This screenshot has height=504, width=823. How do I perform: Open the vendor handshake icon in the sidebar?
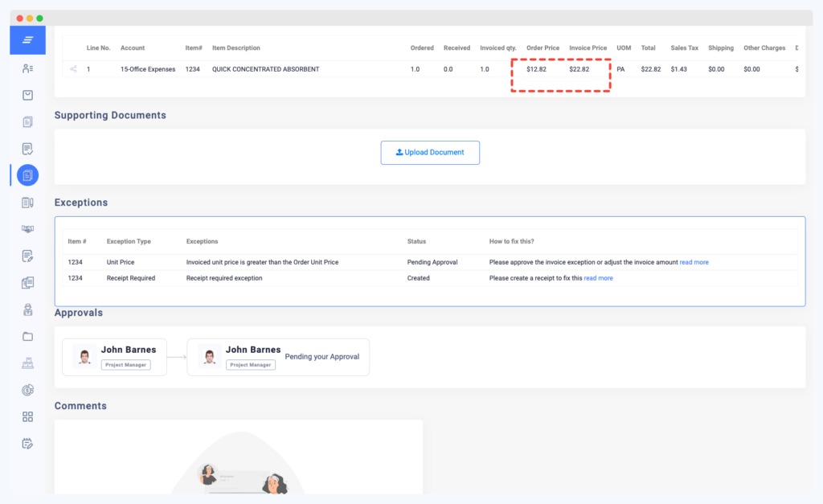pyautogui.click(x=27, y=228)
